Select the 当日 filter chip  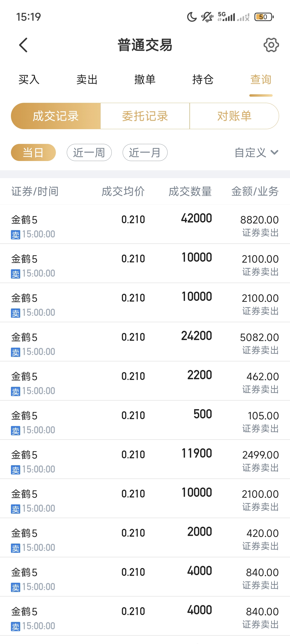click(x=33, y=152)
